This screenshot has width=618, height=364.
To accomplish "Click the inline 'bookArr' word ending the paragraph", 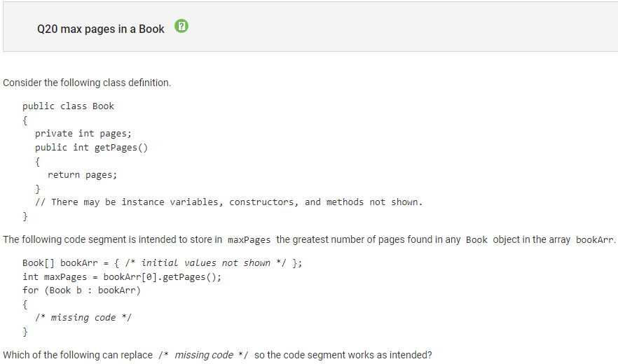I will pyautogui.click(x=594, y=240).
